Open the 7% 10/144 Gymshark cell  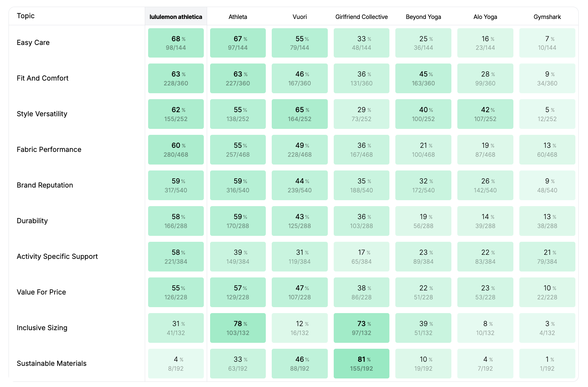point(547,43)
